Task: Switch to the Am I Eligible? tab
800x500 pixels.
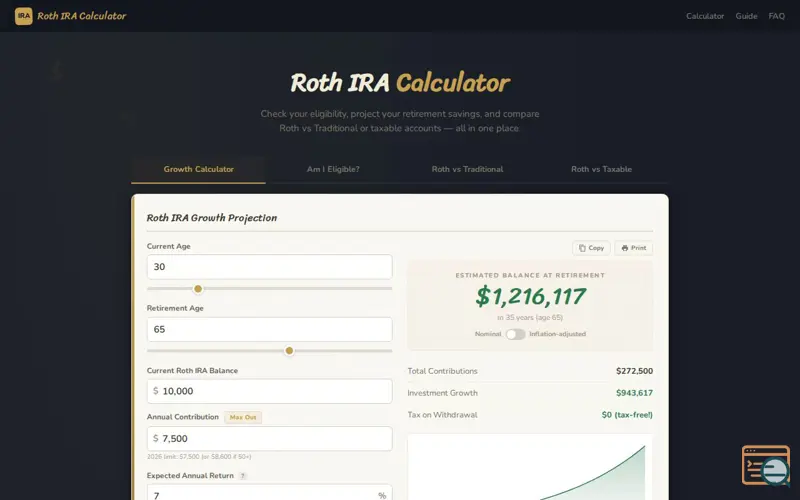Action: tap(333, 169)
